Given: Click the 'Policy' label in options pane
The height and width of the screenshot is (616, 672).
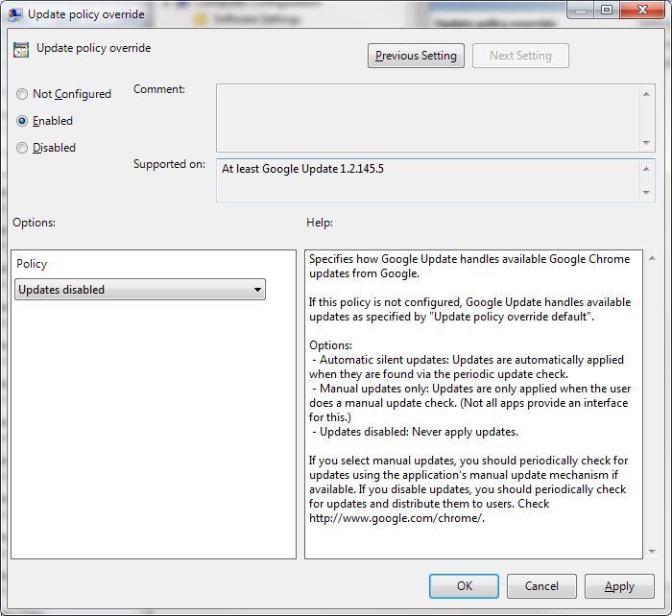Looking at the screenshot, I should click(x=32, y=264).
